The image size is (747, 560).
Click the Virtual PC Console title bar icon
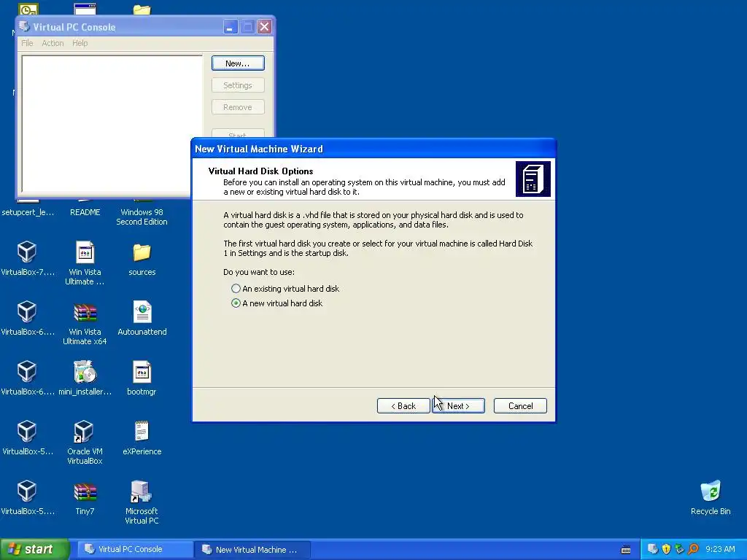pos(24,27)
